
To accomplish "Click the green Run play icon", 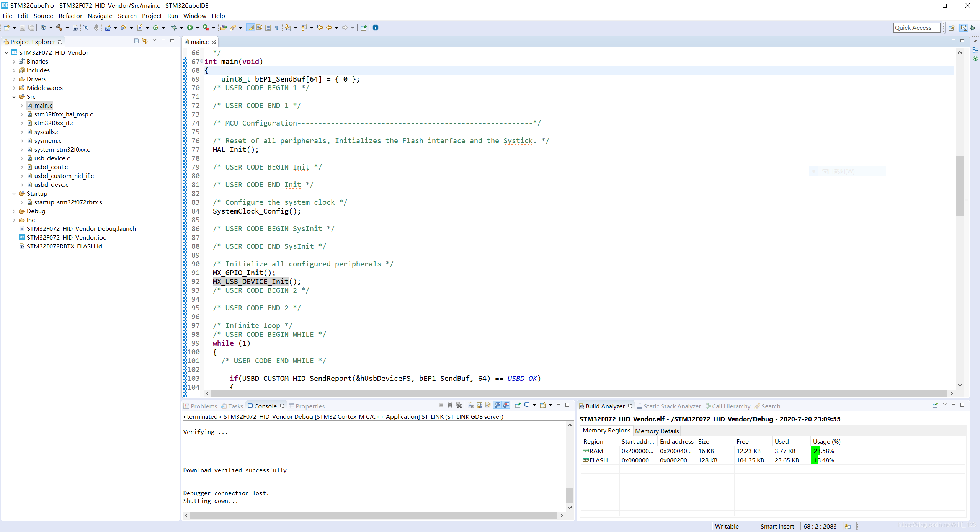I will (x=190, y=28).
